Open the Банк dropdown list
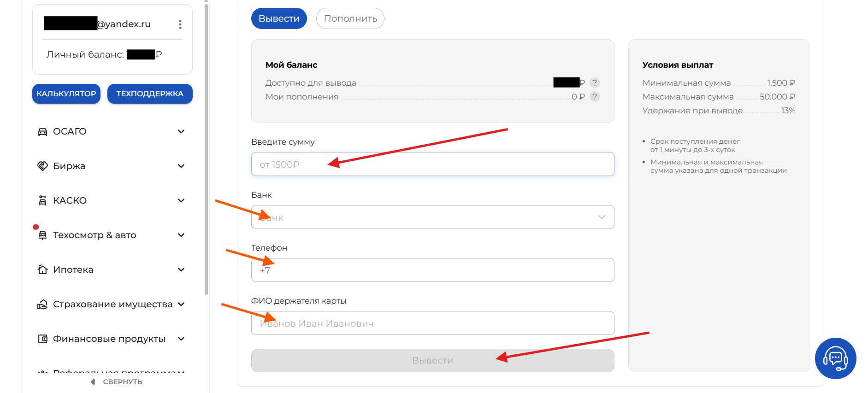Viewport: 868px width, 393px height. click(x=432, y=217)
